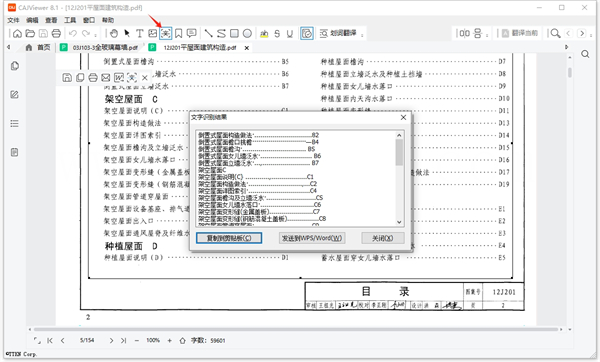Go to the next page
Viewport: 600px width, 362px height.
point(111,341)
